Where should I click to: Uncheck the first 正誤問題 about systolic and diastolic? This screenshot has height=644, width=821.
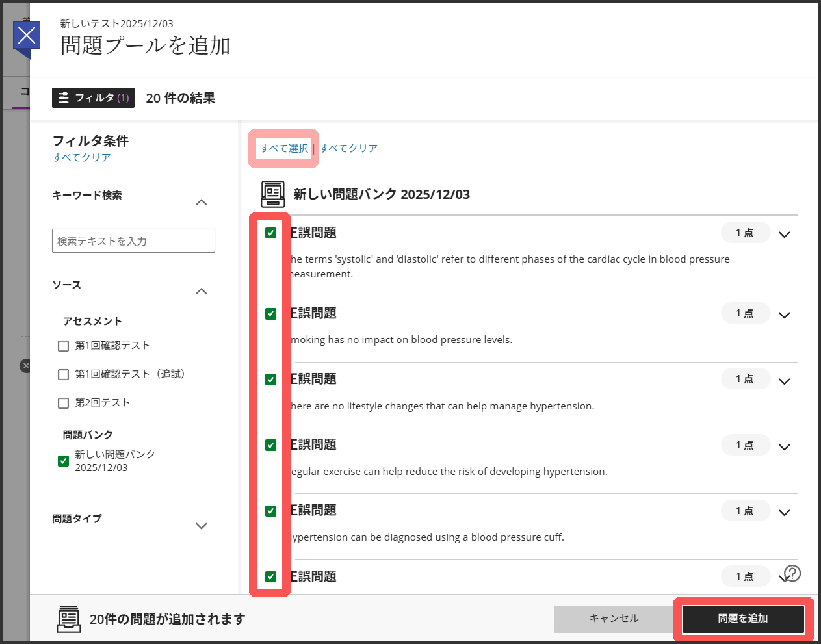click(x=270, y=233)
